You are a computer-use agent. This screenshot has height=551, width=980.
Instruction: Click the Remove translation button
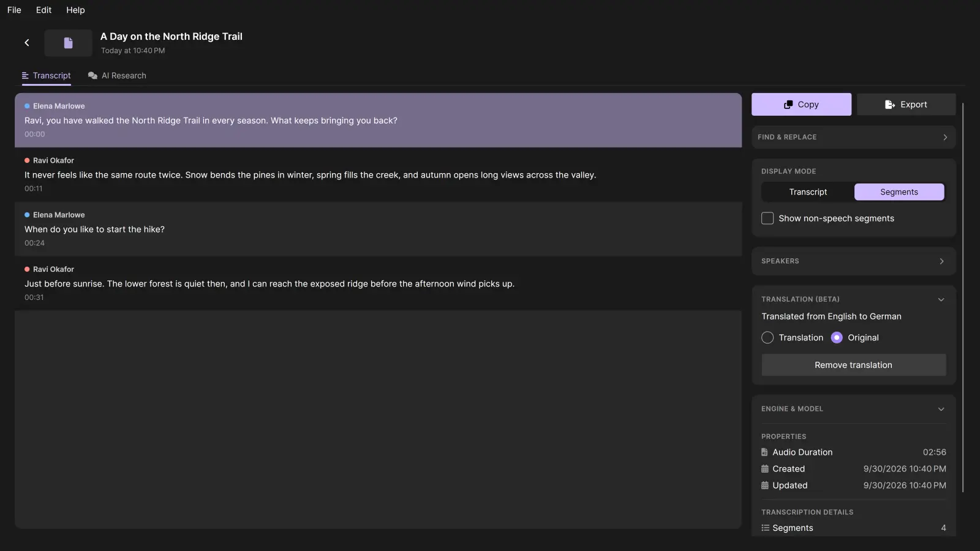[x=853, y=365]
